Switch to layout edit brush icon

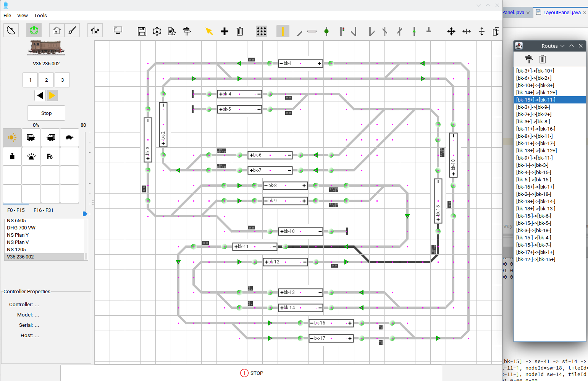pyautogui.click(x=72, y=30)
